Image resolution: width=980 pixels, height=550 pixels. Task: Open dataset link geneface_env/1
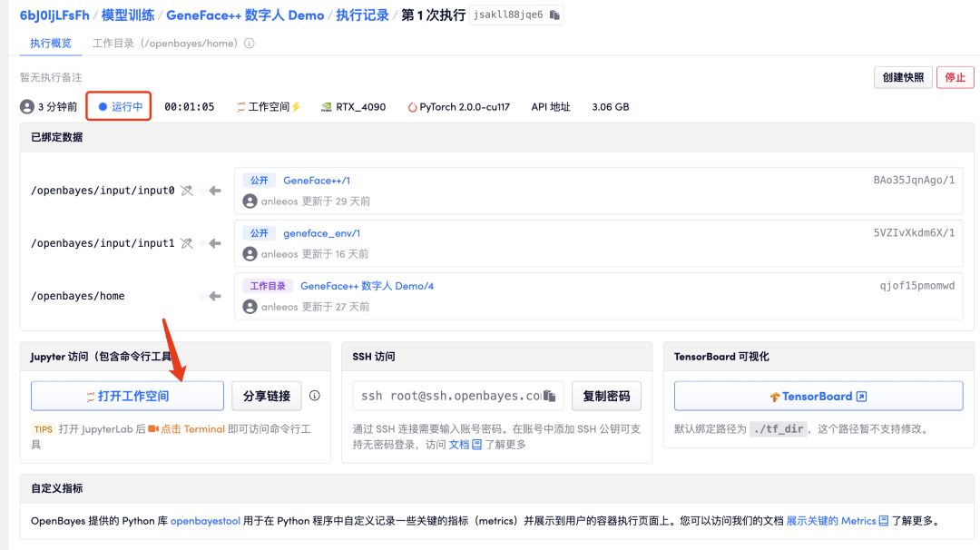[x=322, y=233]
